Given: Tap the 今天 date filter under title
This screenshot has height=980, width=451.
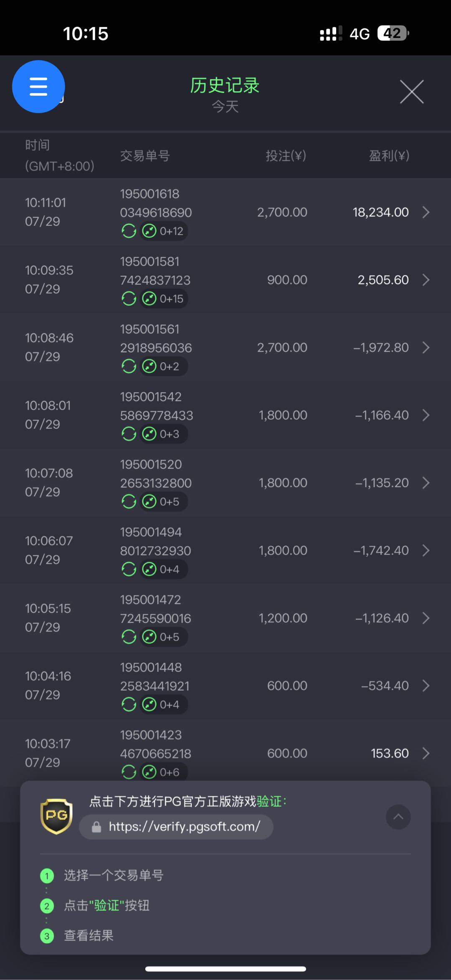Looking at the screenshot, I should pos(225,106).
